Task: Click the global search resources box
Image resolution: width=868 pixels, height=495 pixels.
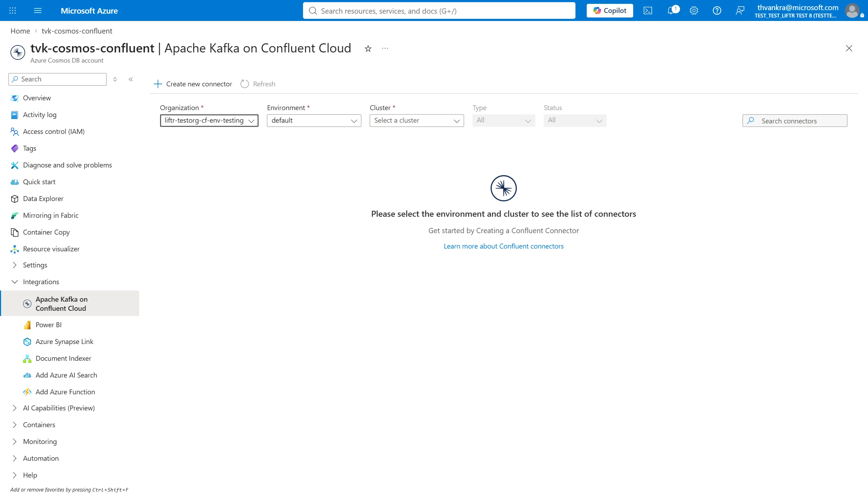Action: [x=439, y=10]
